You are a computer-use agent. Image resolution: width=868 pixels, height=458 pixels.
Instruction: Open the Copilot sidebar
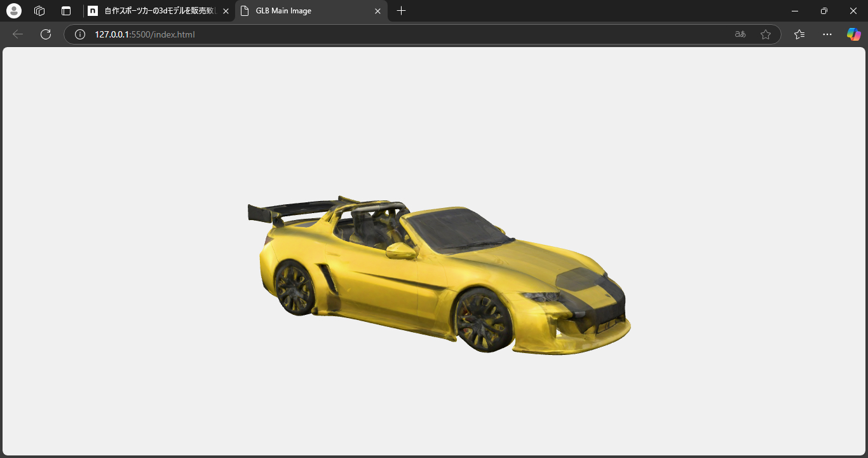(x=853, y=34)
